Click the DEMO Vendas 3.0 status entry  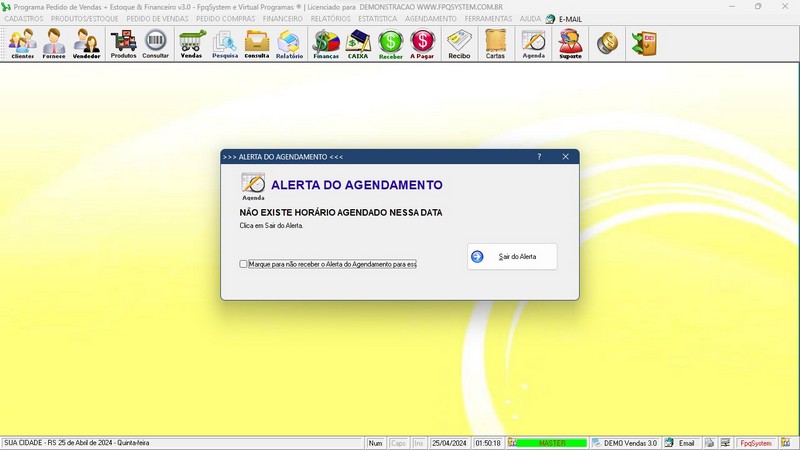630,443
